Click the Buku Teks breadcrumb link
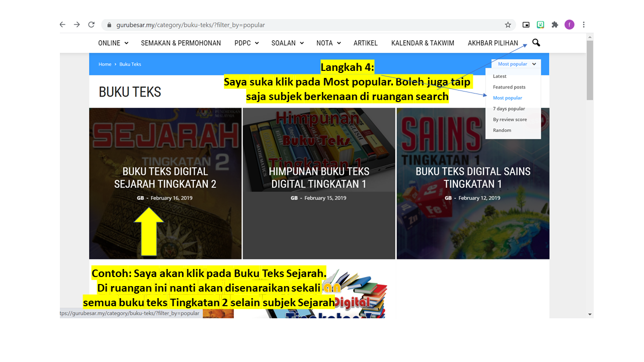The width and height of the screenshot is (644, 362). (x=130, y=64)
